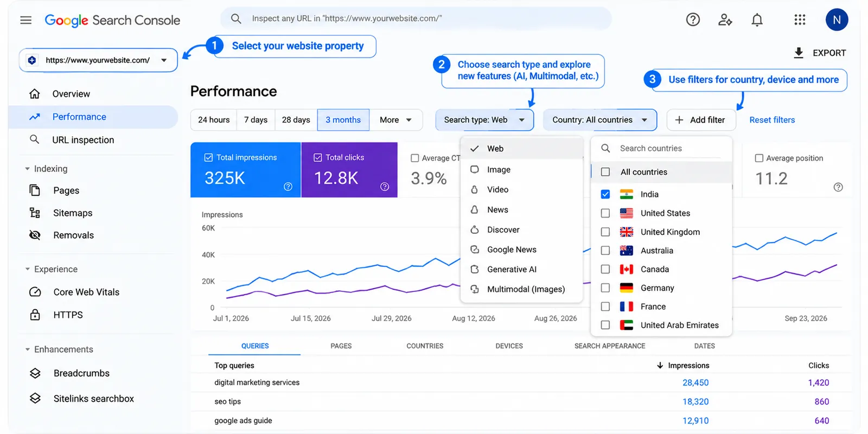
Task: Click the 'digital marketing services' query
Action: 257,382
